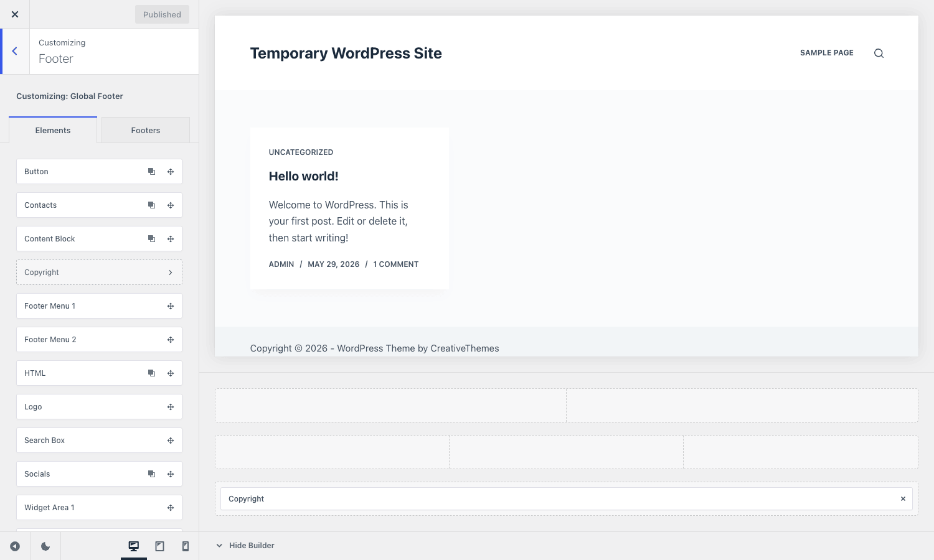Screen dimensions: 934x560
Task: Select the Socials element label
Action: (x=37, y=474)
